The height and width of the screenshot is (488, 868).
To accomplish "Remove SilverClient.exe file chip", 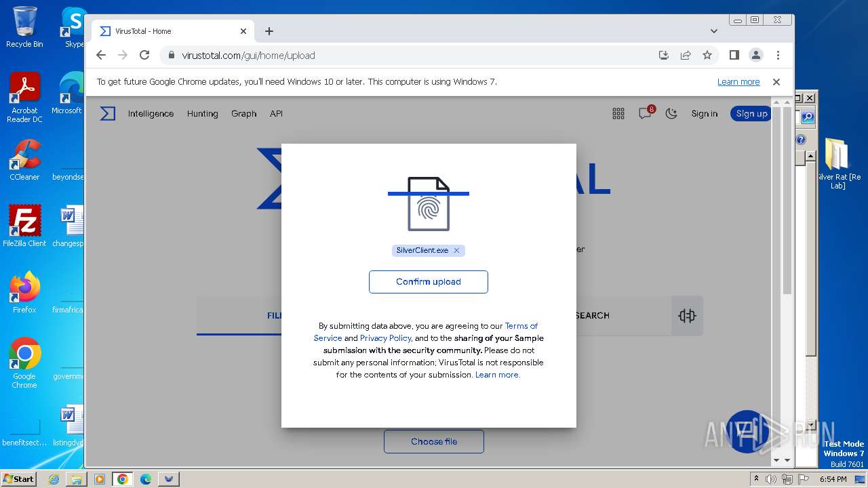I will (456, 250).
